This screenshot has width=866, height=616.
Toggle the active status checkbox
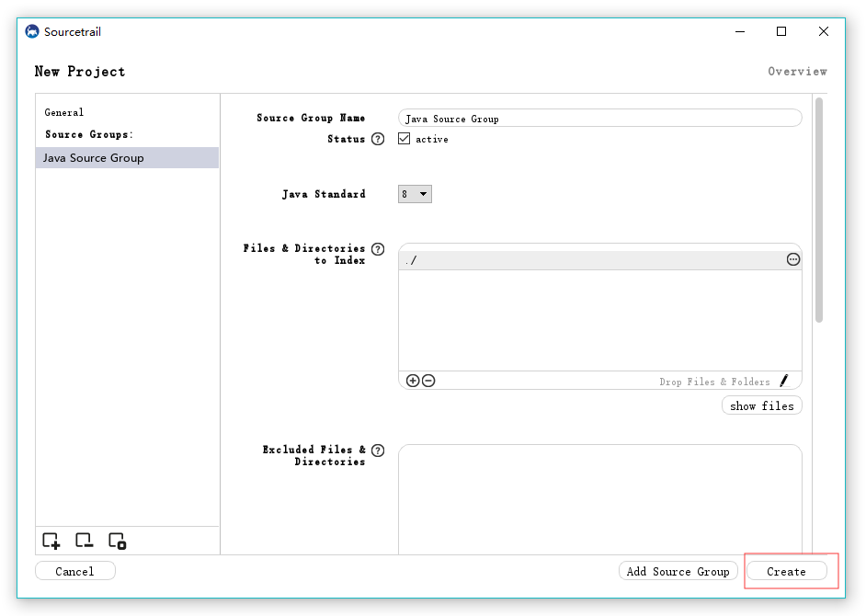point(405,139)
